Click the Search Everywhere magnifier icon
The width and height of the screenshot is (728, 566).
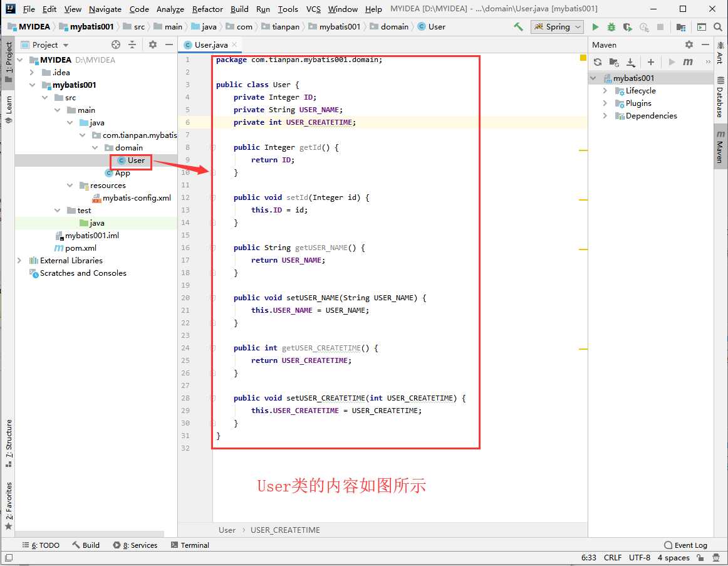coord(718,27)
